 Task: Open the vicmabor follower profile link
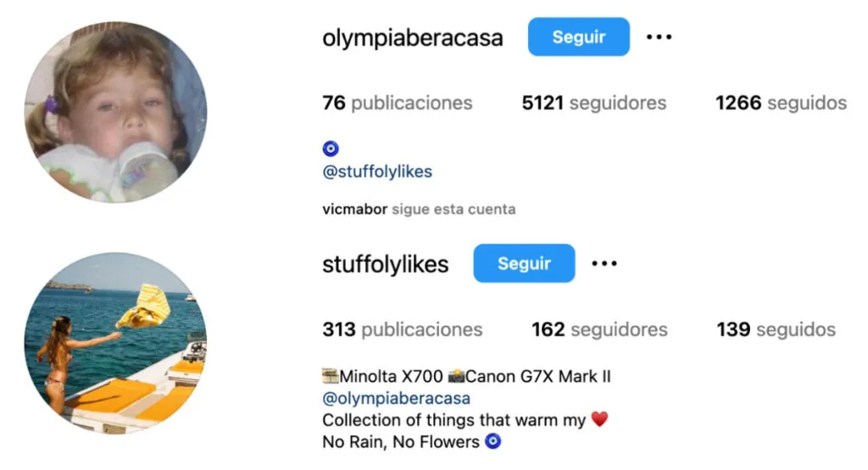point(355,209)
